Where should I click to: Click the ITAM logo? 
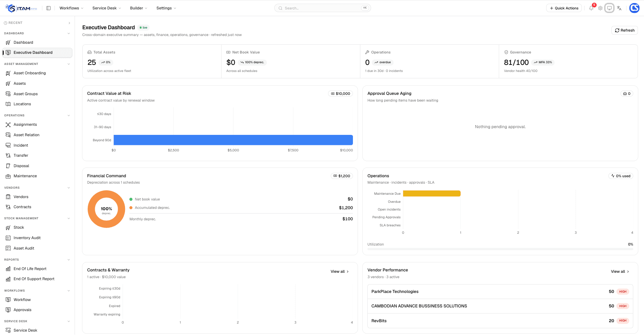click(21, 8)
